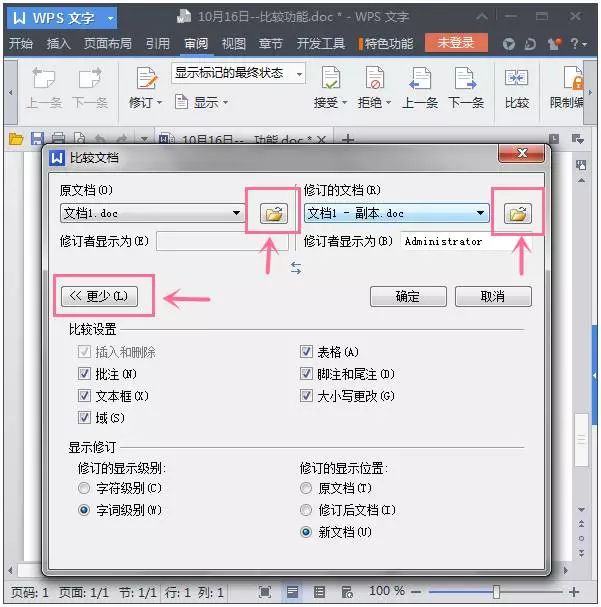
Task: Click the next comment (下一条) icon at left
Action: (90, 79)
